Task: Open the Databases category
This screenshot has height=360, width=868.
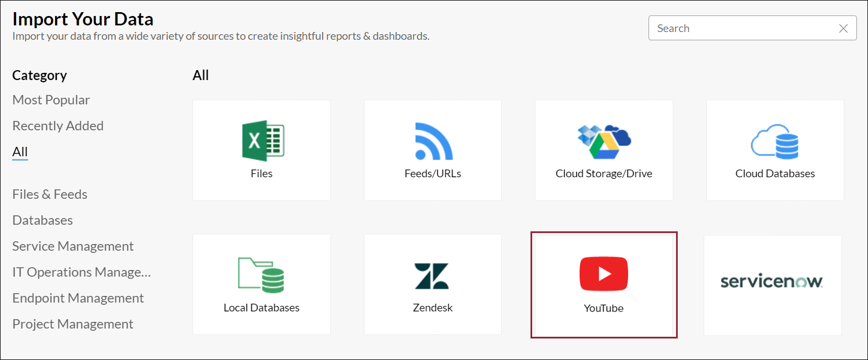Action: coord(42,220)
